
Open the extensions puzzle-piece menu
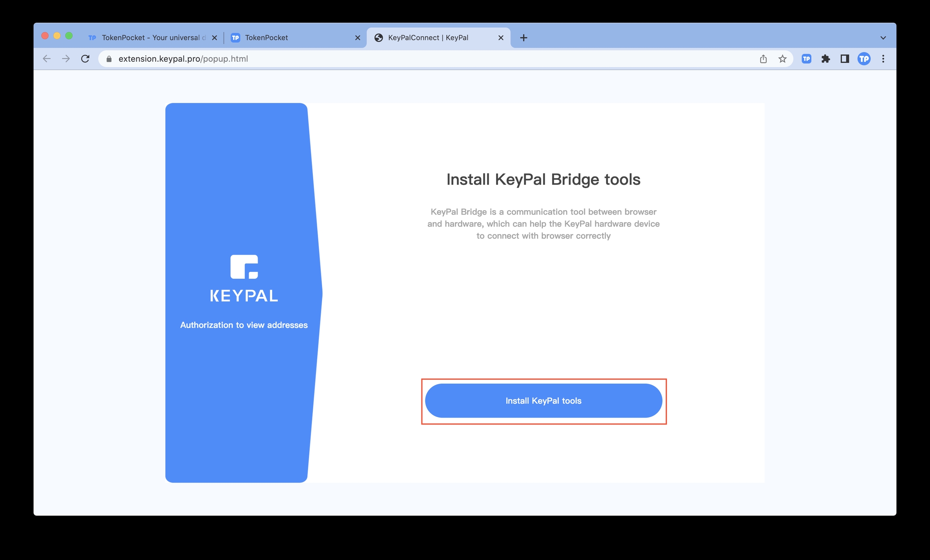pos(825,59)
